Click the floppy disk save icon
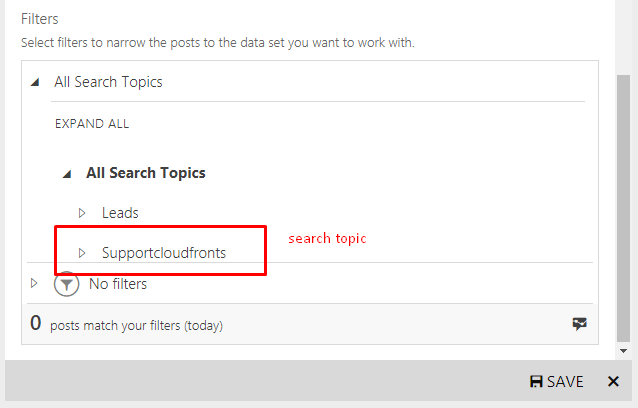 [x=536, y=382]
